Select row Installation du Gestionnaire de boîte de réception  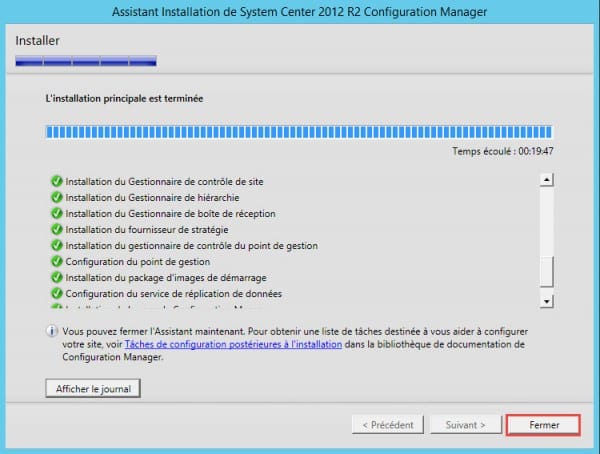163,214
